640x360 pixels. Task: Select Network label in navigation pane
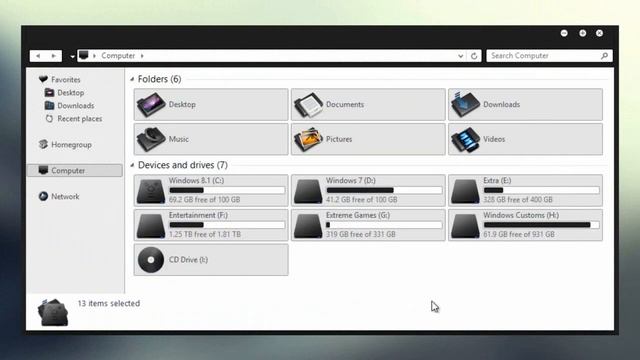tap(65, 196)
